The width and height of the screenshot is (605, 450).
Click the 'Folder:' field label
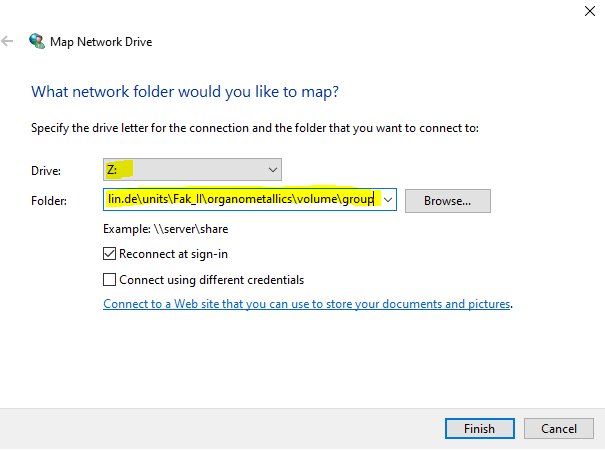click(49, 201)
